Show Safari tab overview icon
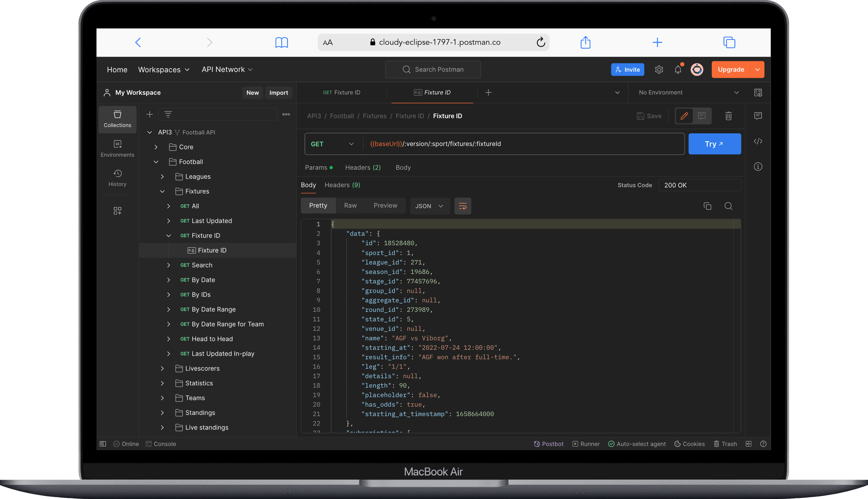This screenshot has width=868, height=499. click(x=729, y=43)
